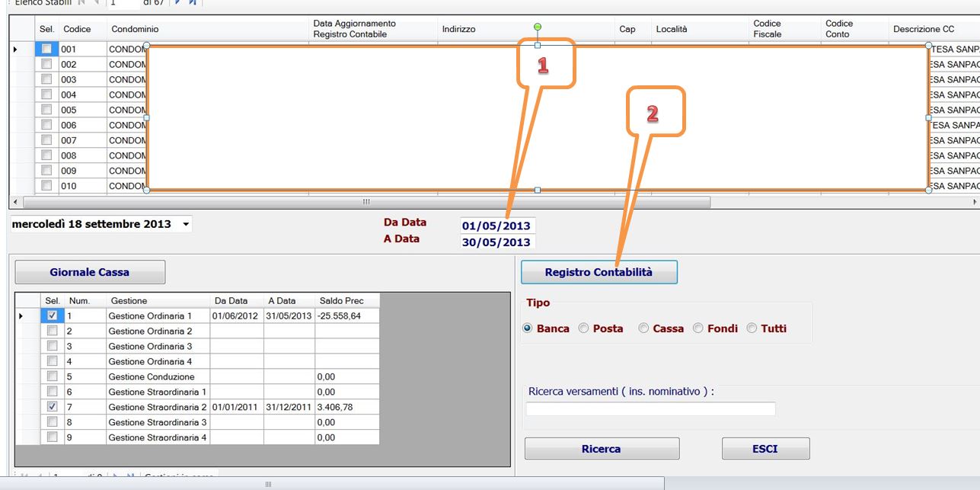Open Giornale Cassa
This screenshot has height=490, width=980.
pyautogui.click(x=90, y=272)
